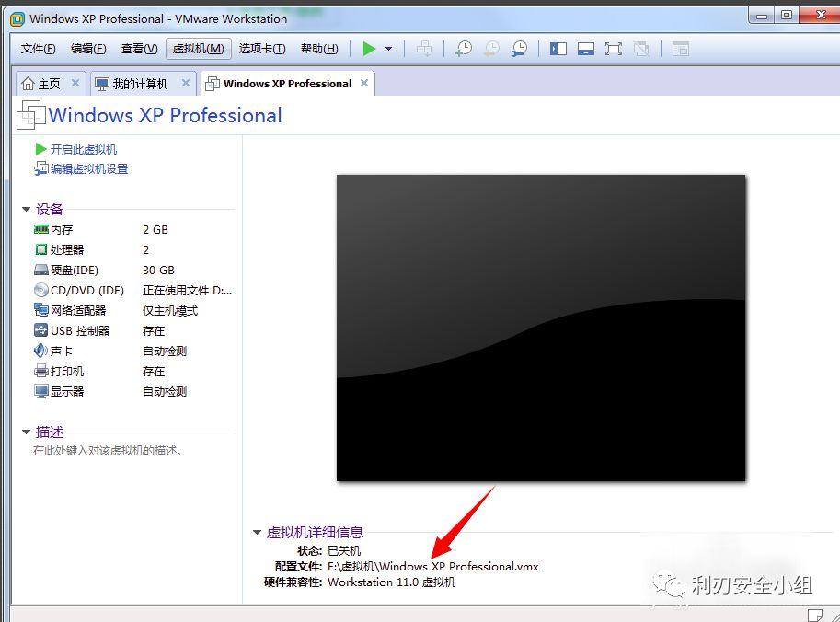Select the 网络适配器 device label

point(78,311)
